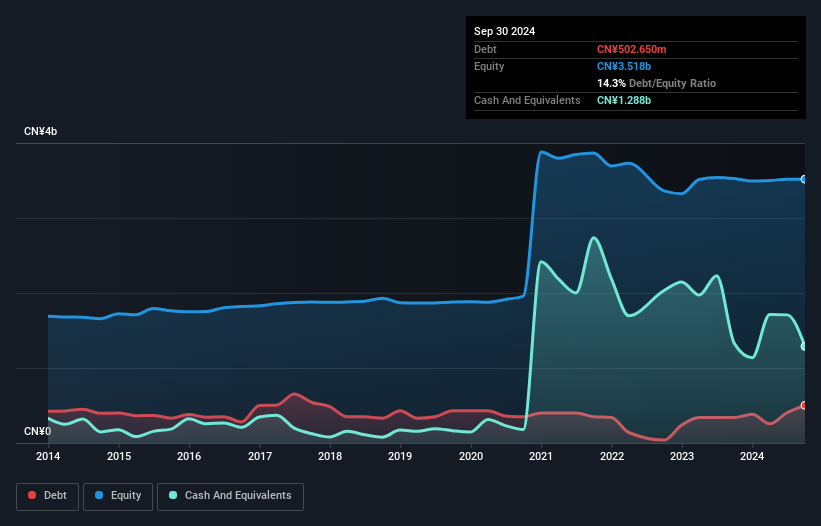Screen dimensions: 821x526
Task: Click the 2024 x-axis label
Action: 752,456
